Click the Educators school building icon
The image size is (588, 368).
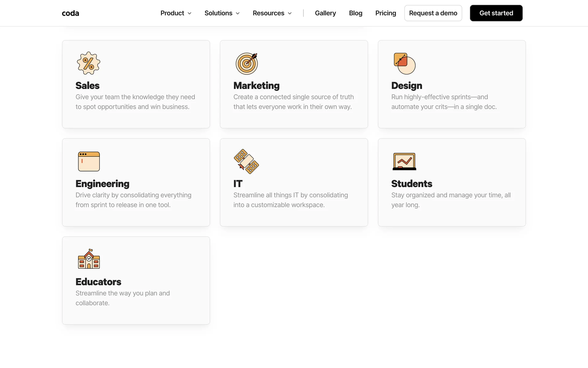[x=89, y=259]
